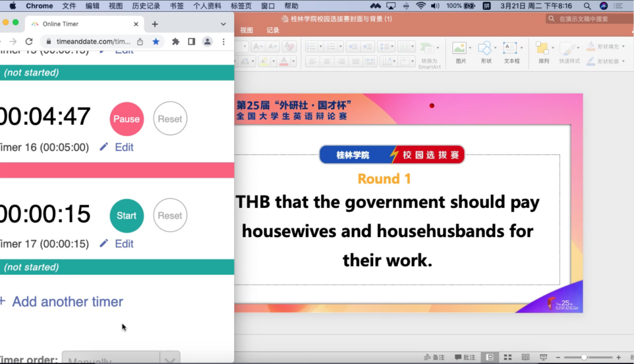Pause the running Timer 16

[126, 119]
